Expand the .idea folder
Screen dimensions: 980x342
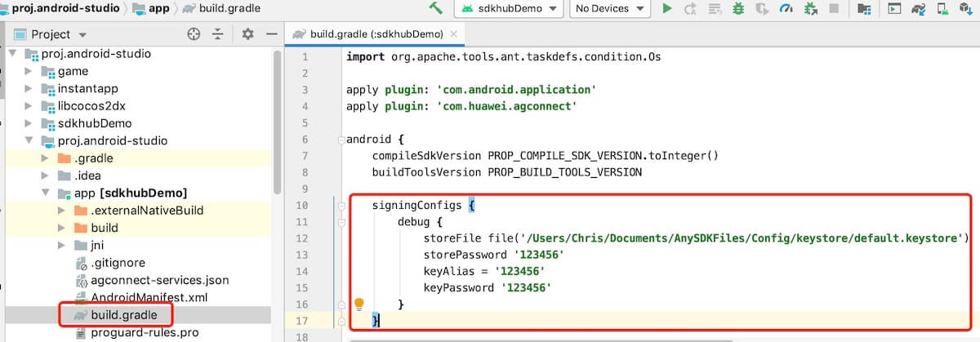coord(45,175)
